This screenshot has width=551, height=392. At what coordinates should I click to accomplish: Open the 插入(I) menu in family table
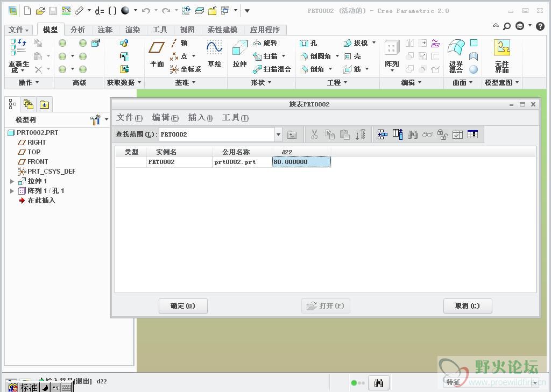pyautogui.click(x=200, y=118)
